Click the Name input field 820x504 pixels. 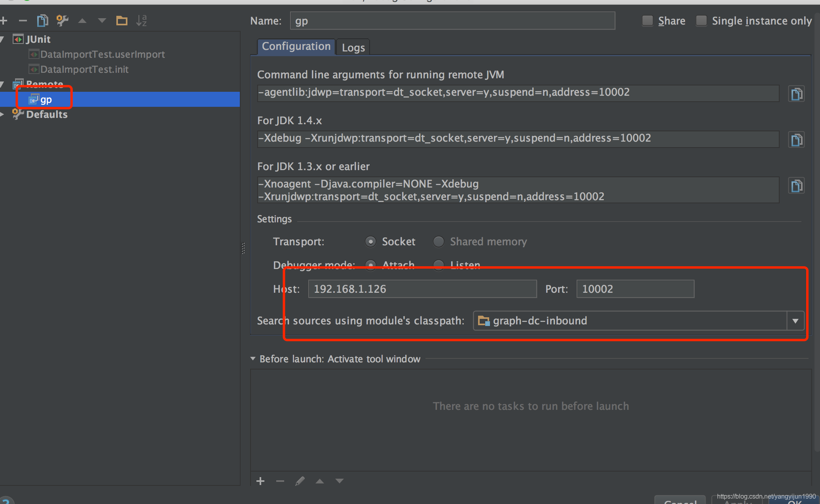(452, 21)
